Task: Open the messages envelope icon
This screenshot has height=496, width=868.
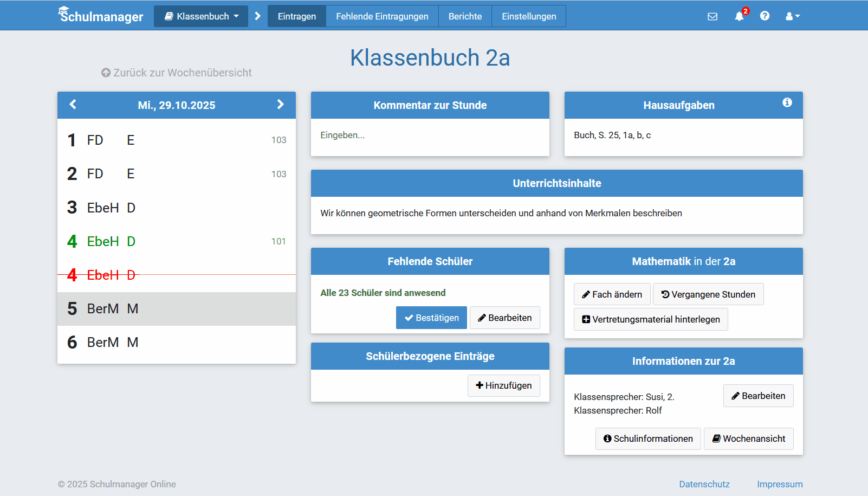Action: coord(712,16)
